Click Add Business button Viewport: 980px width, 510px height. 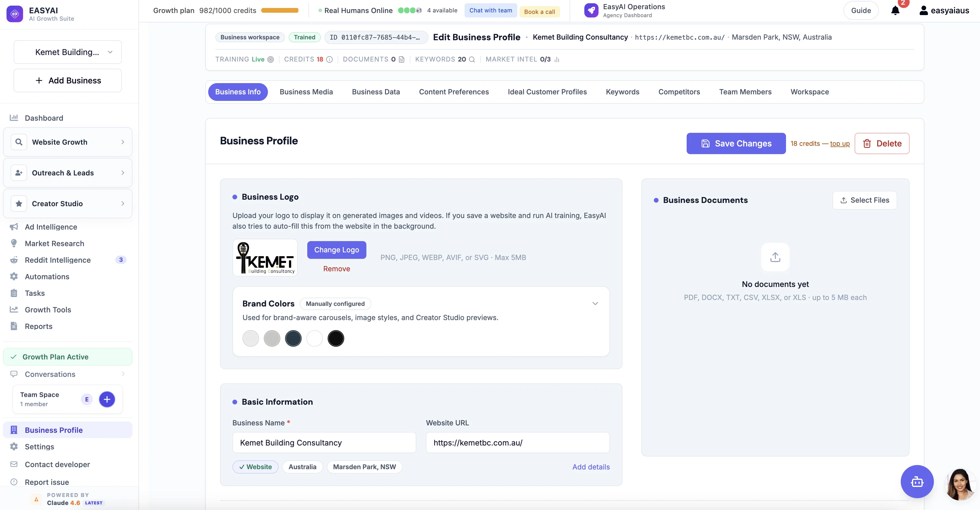coord(68,80)
